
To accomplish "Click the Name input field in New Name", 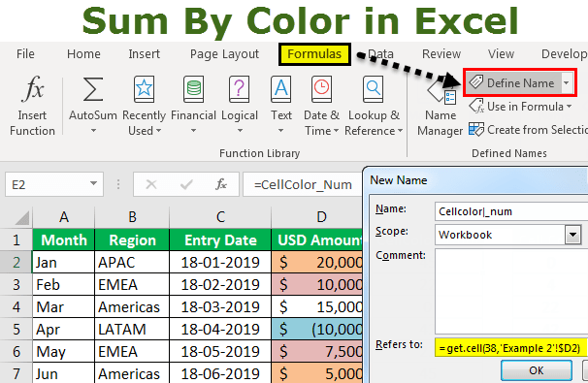I will [511, 211].
